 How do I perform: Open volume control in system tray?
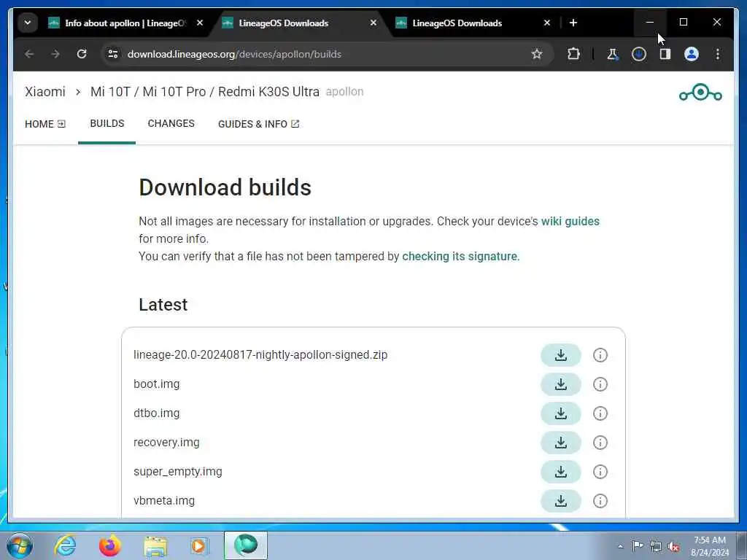click(x=673, y=547)
